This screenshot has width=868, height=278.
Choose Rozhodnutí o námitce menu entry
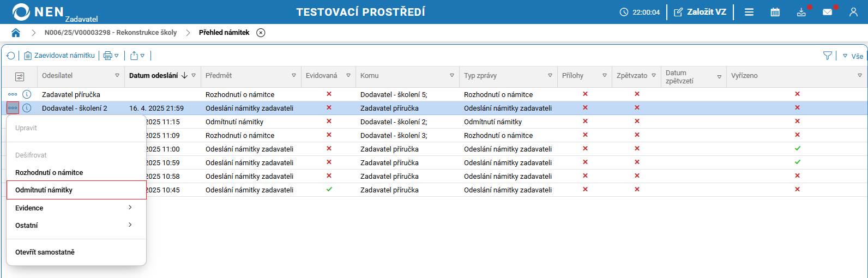49,173
